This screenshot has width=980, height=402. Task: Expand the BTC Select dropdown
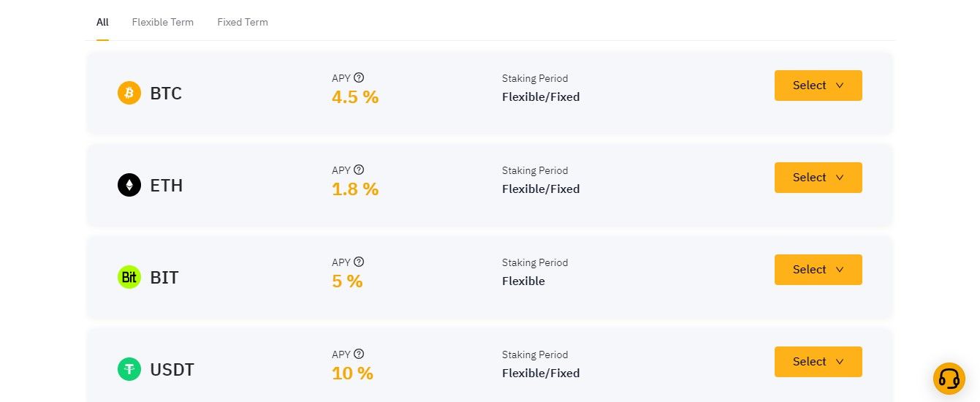(818, 86)
